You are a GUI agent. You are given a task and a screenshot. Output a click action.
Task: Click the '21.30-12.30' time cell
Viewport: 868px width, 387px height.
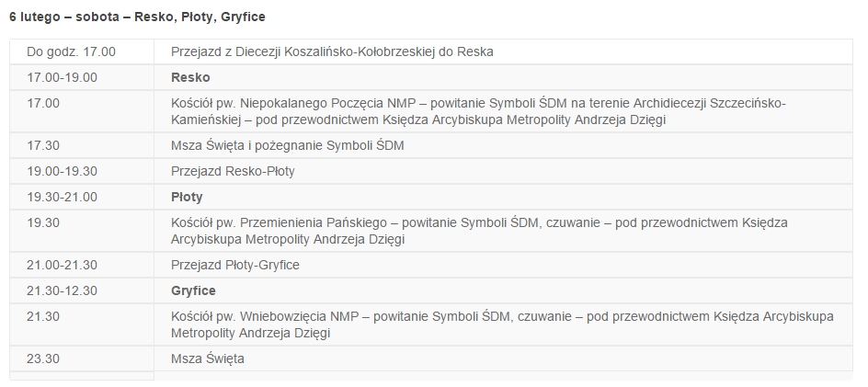pos(82,290)
